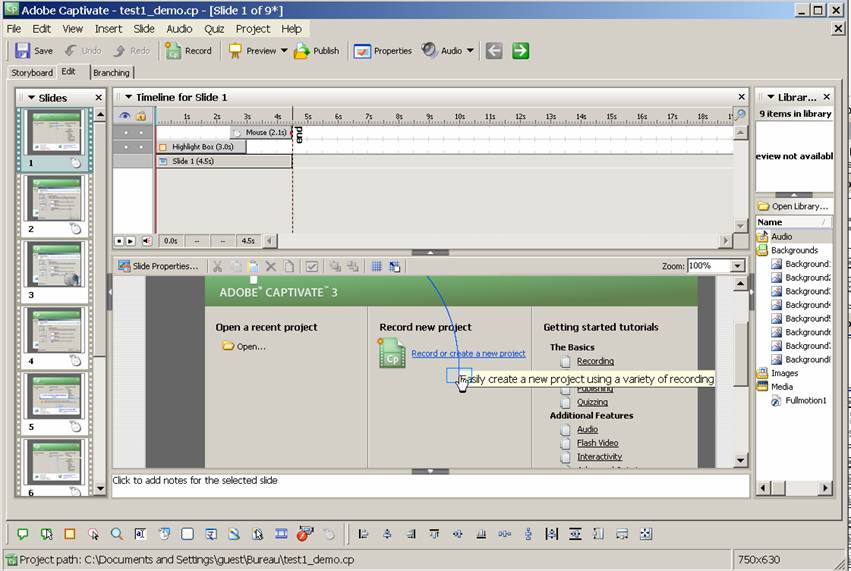
Task: Click the Publish toolbar icon
Action: coord(301,50)
